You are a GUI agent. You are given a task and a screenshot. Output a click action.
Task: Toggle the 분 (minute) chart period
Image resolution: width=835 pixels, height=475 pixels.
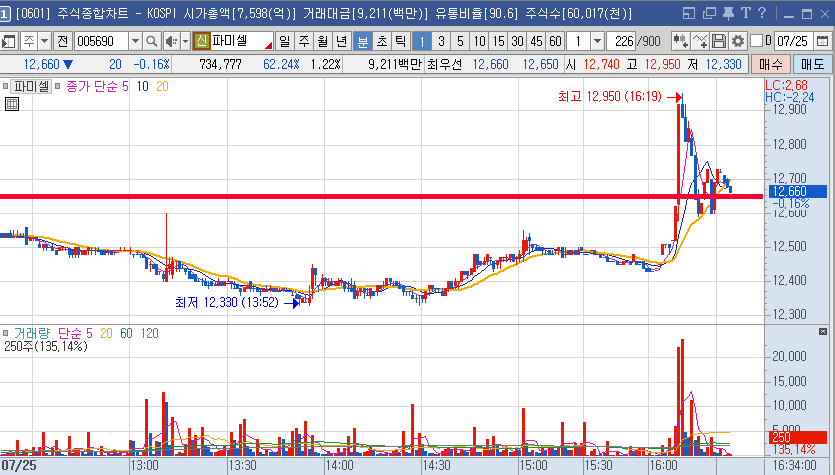[x=362, y=41]
